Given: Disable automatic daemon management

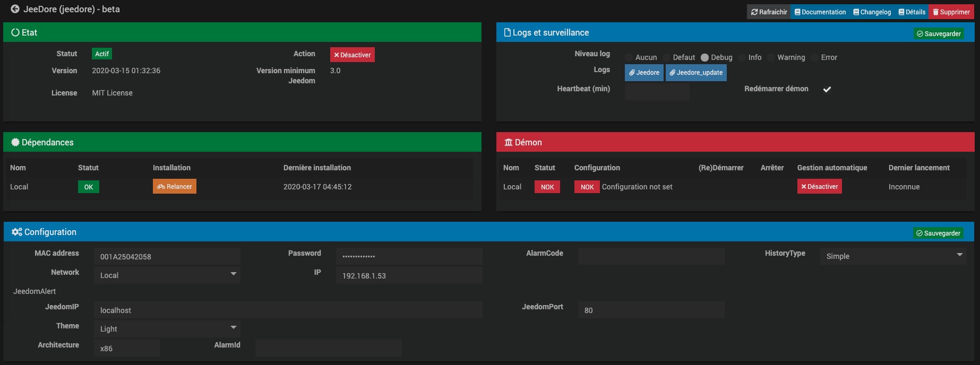Looking at the screenshot, I should [819, 187].
